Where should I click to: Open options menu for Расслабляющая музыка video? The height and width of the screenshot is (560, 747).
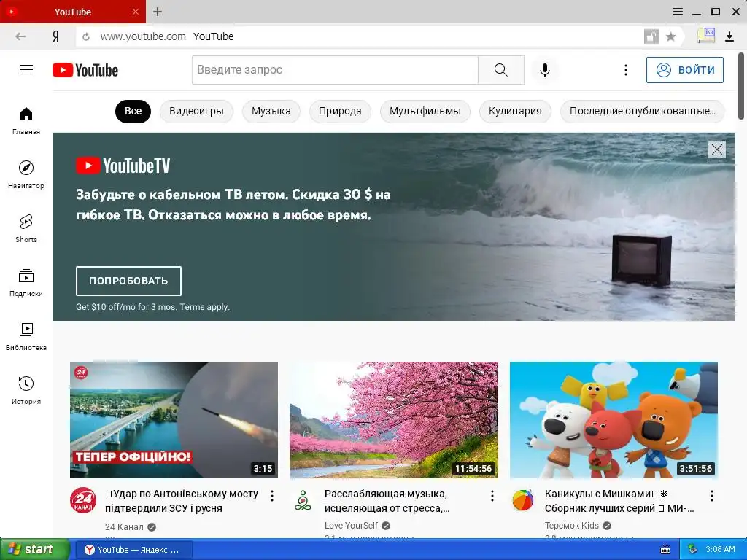492,496
